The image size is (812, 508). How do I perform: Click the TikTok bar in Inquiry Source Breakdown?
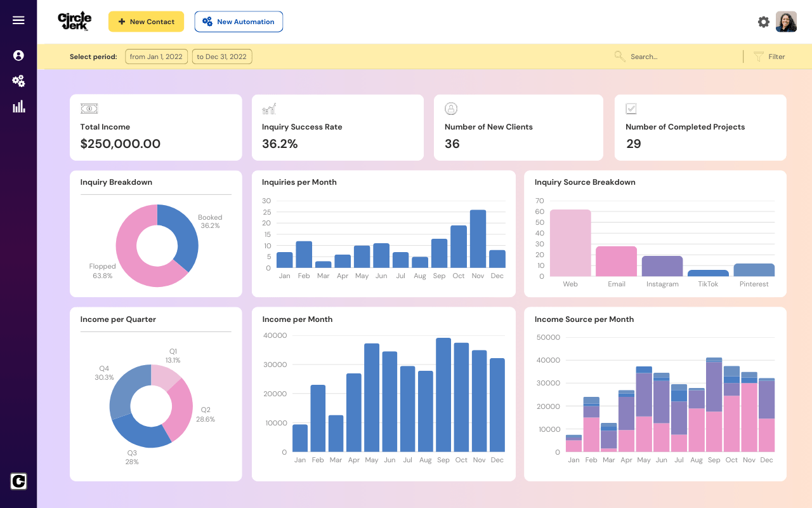(x=708, y=273)
